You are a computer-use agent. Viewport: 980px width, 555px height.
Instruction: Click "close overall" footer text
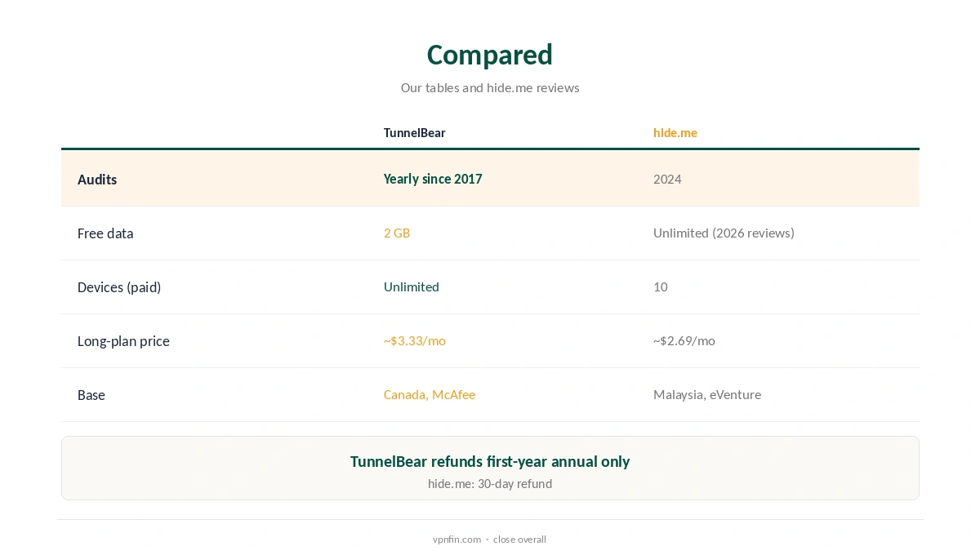(519, 539)
